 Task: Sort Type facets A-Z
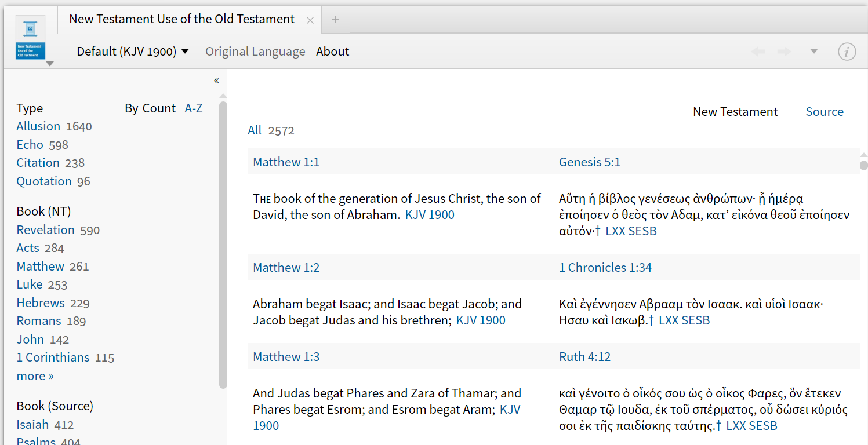194,108
